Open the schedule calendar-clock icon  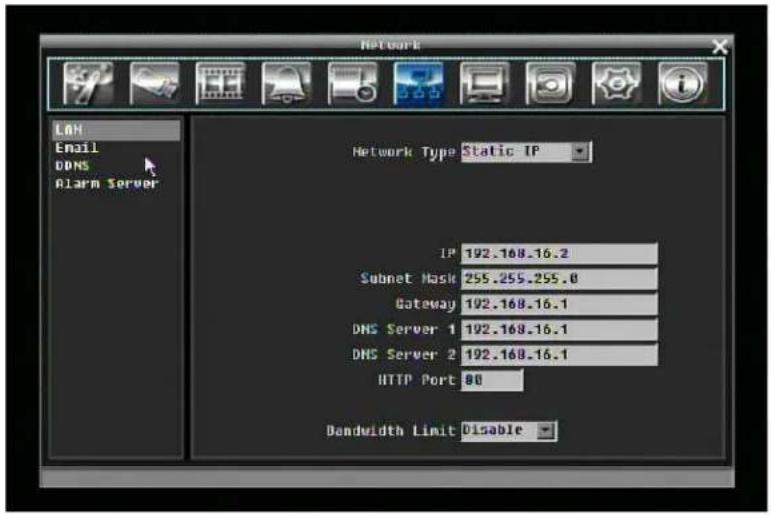[353, 83]
